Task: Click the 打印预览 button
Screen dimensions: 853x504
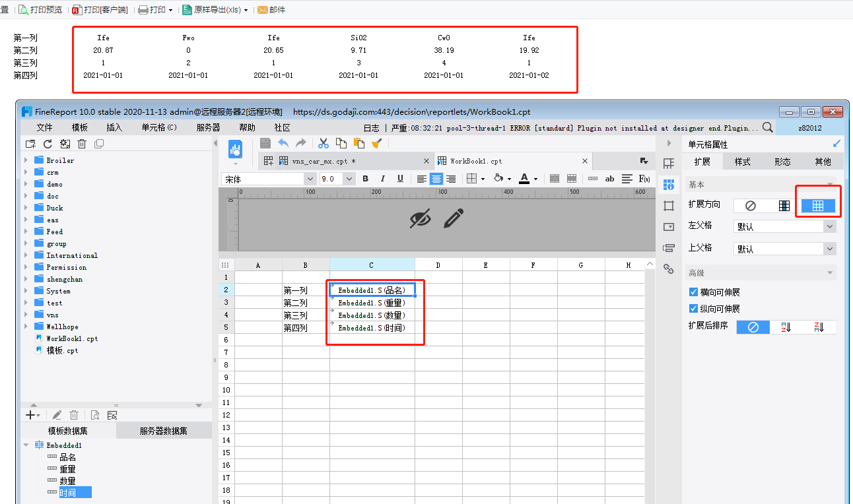Action: click(x=40, y=10)
